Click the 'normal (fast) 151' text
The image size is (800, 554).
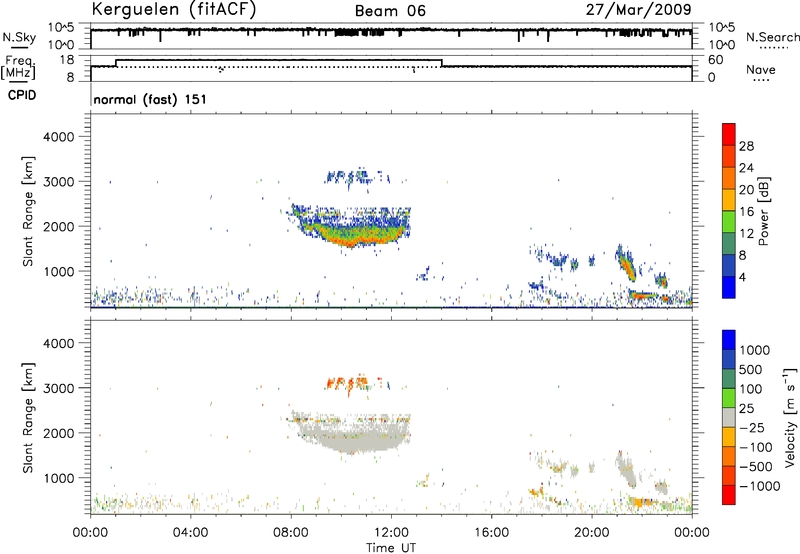coord(150,99)
